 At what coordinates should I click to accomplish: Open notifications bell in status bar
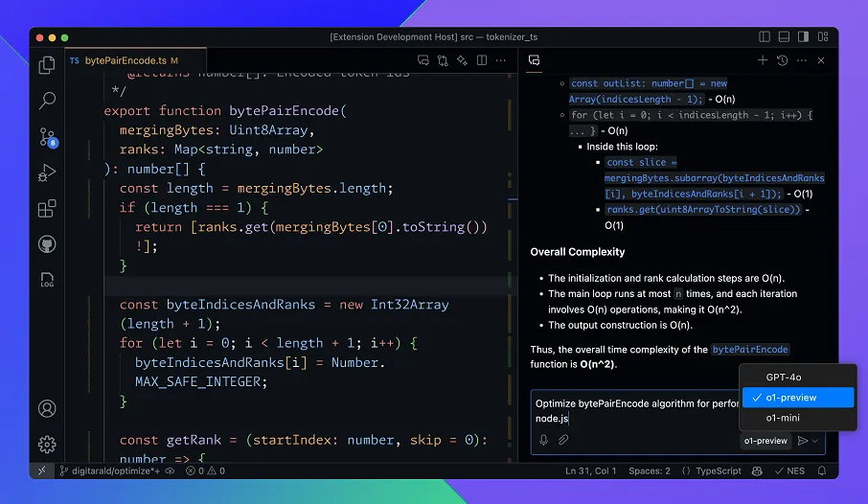pyautogui.click(x=822, y=470)
